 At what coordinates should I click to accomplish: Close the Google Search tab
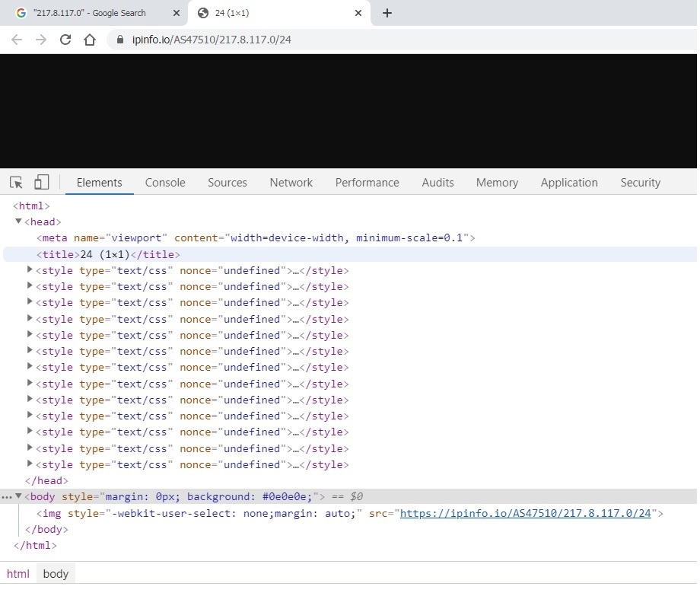click(177, 13)
